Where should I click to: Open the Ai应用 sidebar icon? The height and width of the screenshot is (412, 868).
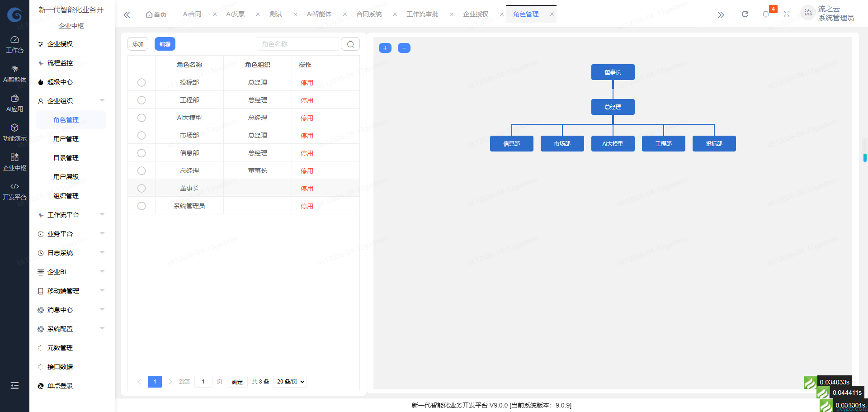14,102
